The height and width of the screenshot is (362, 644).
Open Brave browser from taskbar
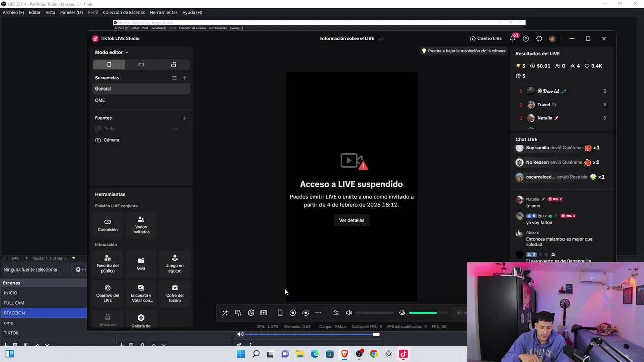pos(344,354)
